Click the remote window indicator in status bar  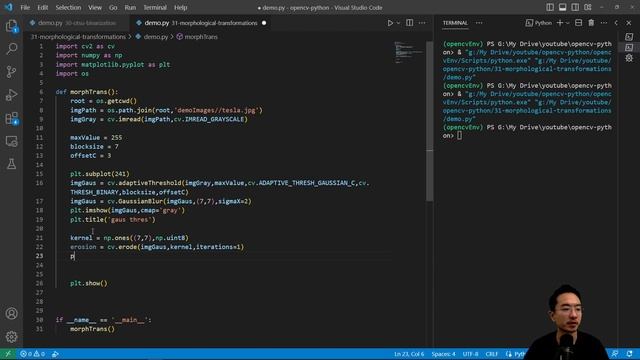point(8,354)
